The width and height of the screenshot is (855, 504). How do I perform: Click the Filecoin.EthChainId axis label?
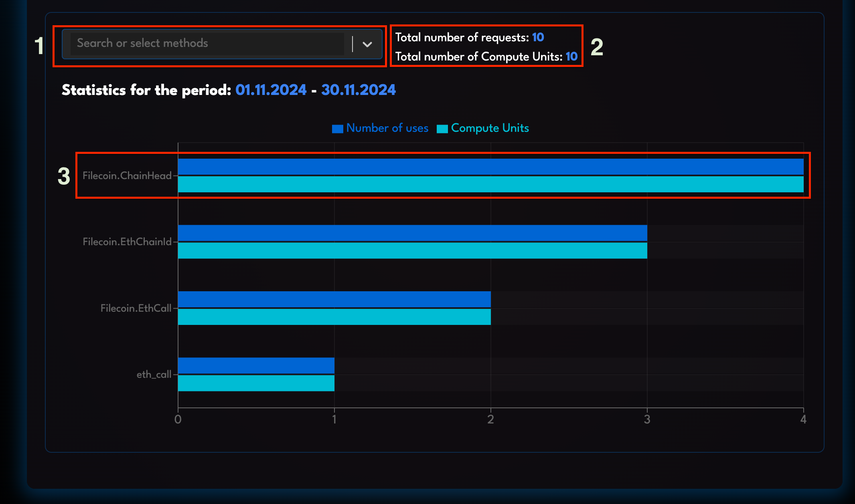click(127, 242)
